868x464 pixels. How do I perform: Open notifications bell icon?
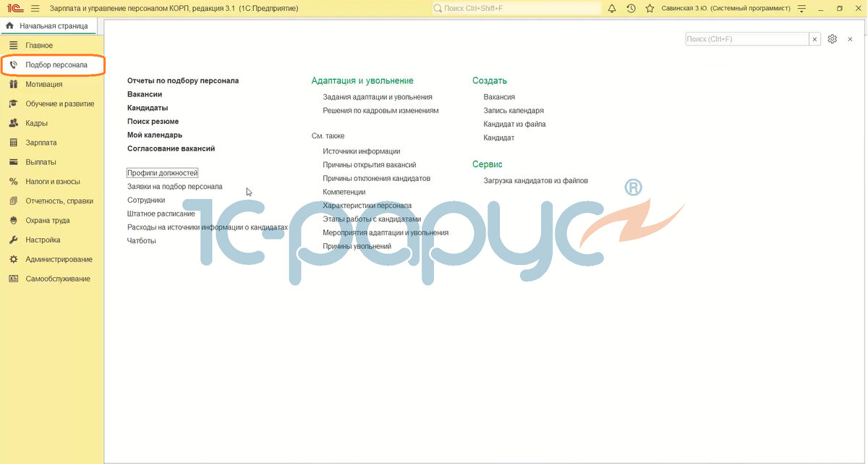tap(612, 8)
